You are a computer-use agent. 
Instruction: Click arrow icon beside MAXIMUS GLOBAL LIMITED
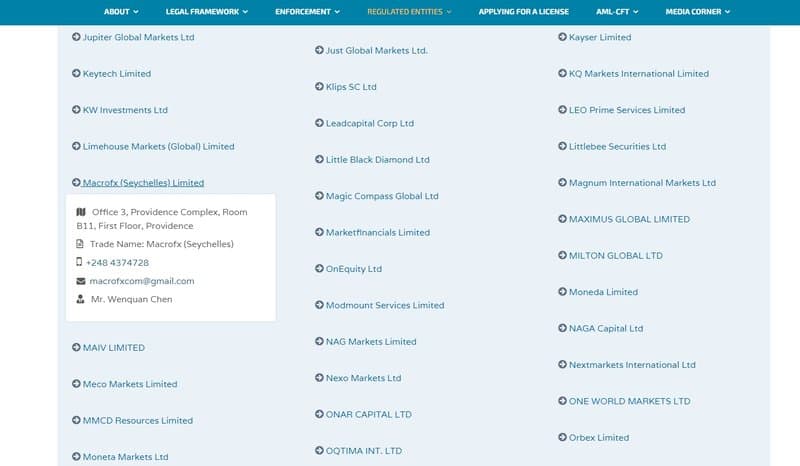562,218
